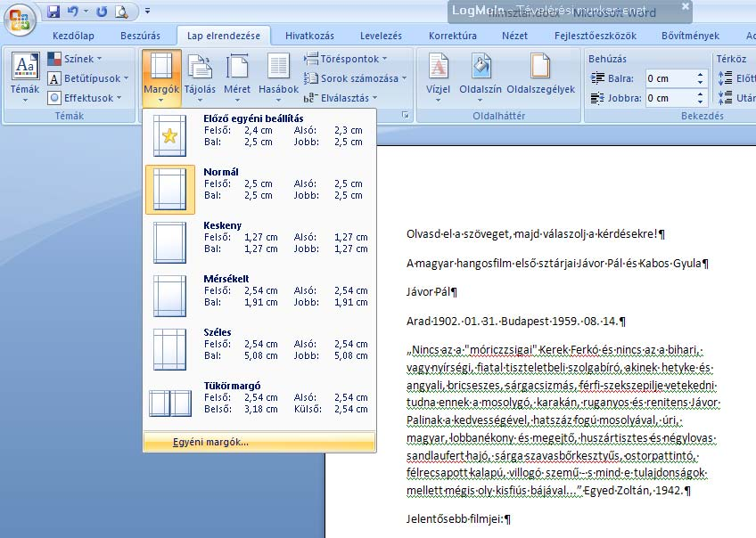Decrease the Jobbra indent with down arrow

[700, 102]
